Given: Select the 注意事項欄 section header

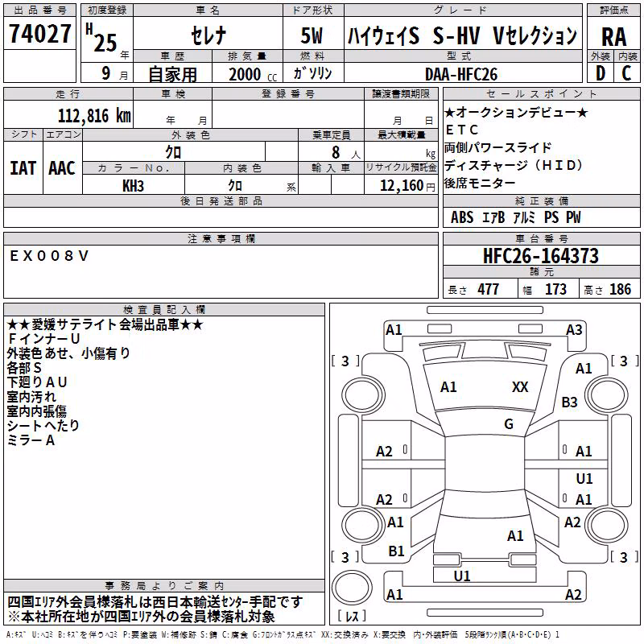Looking at the screenshot, I should point(221,238).
